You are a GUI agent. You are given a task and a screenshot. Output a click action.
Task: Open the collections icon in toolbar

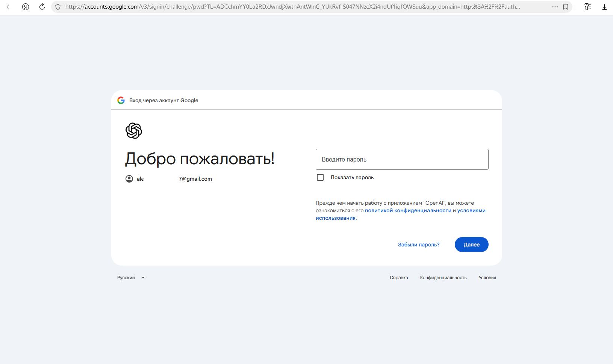588,7
